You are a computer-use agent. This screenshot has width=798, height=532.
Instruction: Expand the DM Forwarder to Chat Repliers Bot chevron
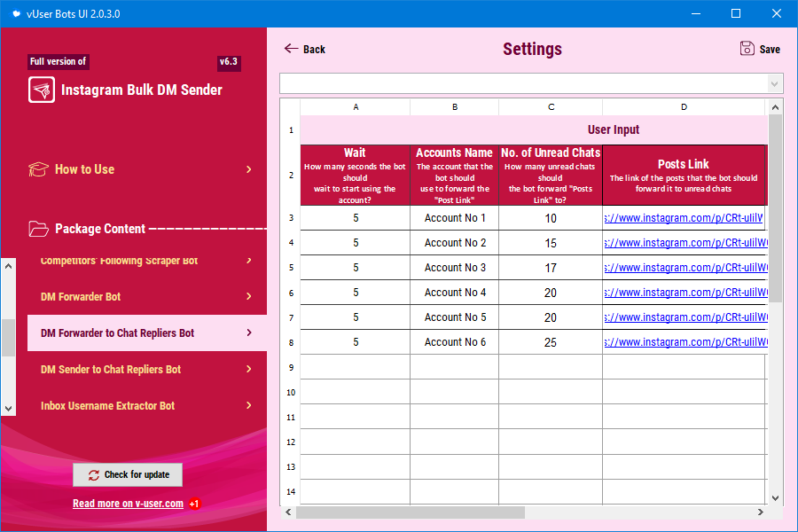pyautogui.click(x=249, y=332)
